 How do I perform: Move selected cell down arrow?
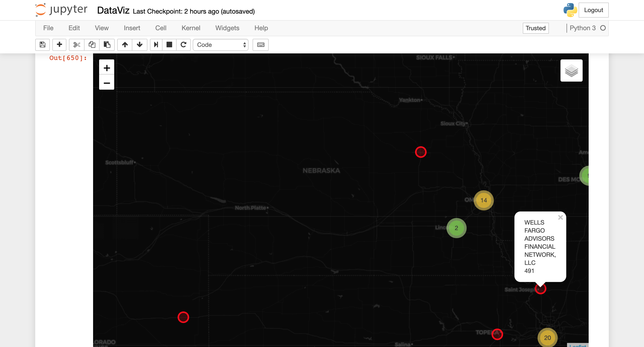[x=140, y=45]
